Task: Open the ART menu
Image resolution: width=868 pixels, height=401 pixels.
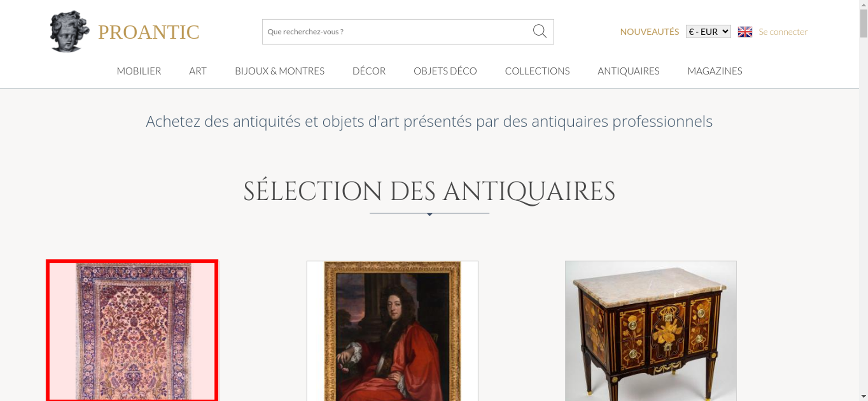Action: (198, 71)
